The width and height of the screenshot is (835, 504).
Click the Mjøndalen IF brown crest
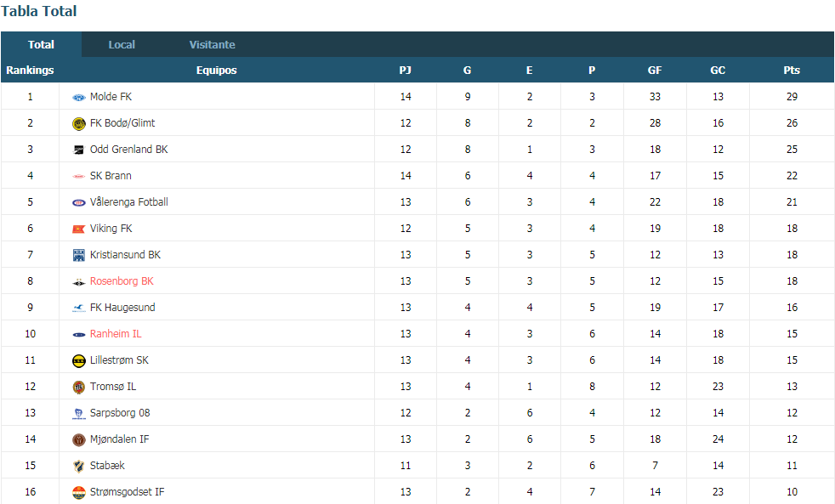[79, 440]
